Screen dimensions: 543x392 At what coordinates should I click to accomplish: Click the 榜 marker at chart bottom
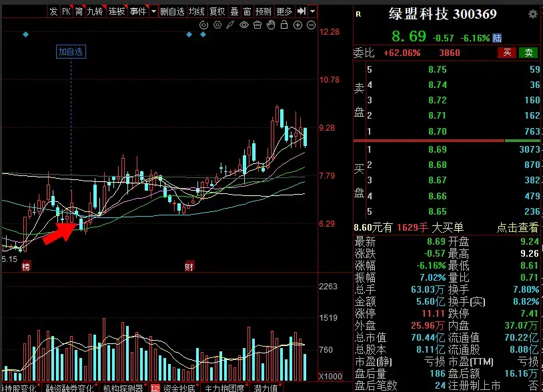(26, 267)
